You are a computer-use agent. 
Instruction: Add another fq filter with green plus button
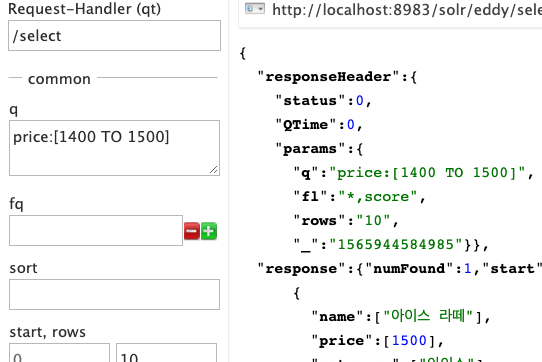209,231
